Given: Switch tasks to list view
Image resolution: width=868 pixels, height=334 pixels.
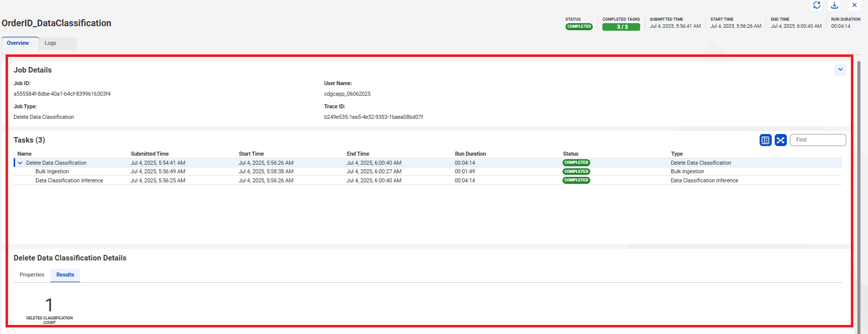Looking at the screenshot, I should click(766, 140).
